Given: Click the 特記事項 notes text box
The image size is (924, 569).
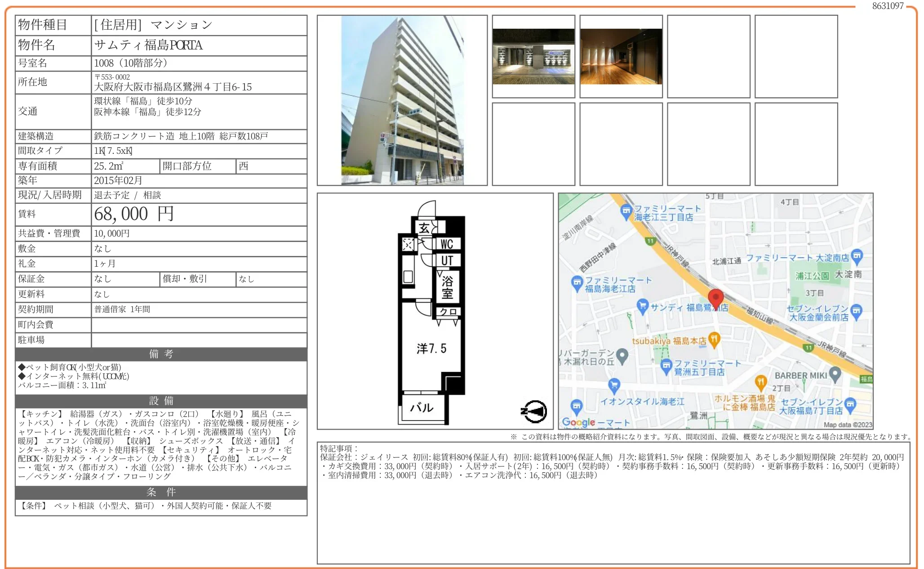Looking at the screenshot, I should [613, 502].
